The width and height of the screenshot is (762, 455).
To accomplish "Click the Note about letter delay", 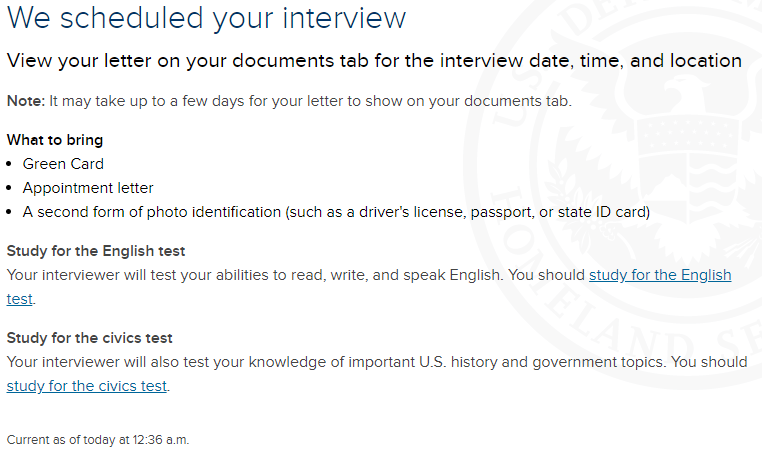I will pyautogui.click(x=289, y=101).
